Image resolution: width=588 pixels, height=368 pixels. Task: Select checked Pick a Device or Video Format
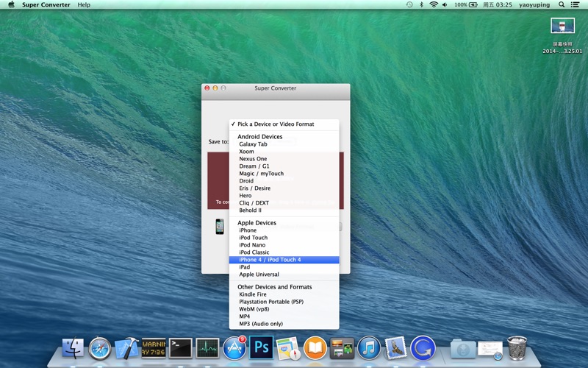point(284,124)
